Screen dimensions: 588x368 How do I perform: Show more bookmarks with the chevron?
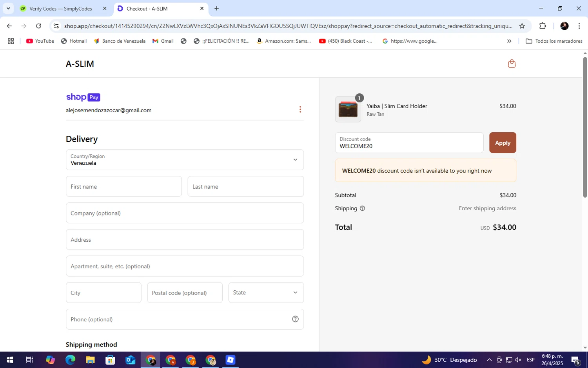(x=509, y=41)
